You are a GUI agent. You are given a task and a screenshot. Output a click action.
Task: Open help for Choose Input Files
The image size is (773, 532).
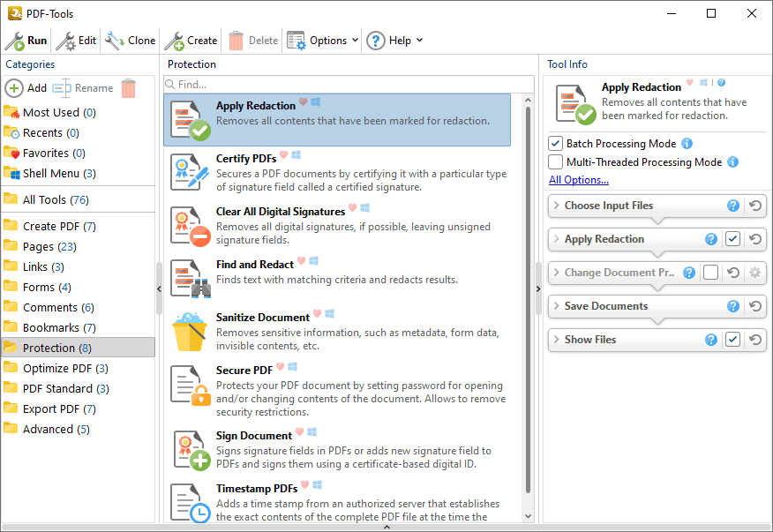click(733, 206)
